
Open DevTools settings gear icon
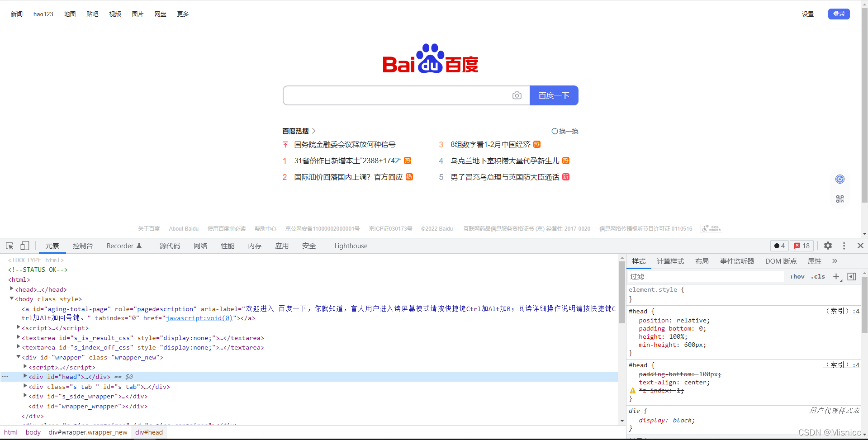[x=828, y=246]
